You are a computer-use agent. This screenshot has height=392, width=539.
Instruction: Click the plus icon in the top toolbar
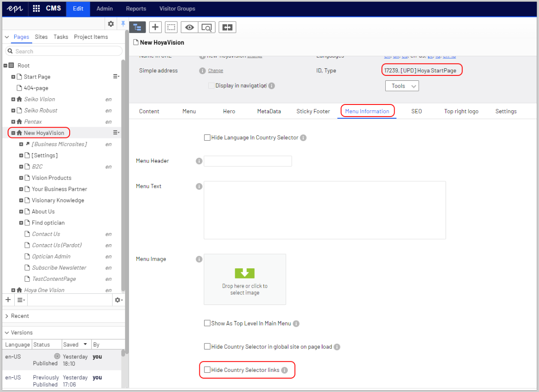[155, 27]
